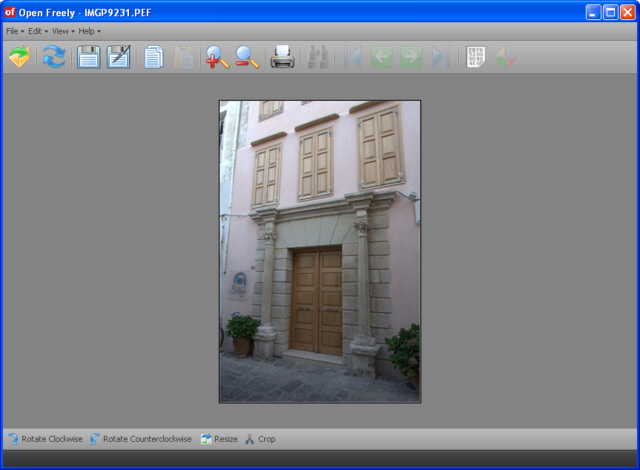The width and height of the screenshot is (640, 470).
Task: Click the Crop button
Action: point(260,439)
